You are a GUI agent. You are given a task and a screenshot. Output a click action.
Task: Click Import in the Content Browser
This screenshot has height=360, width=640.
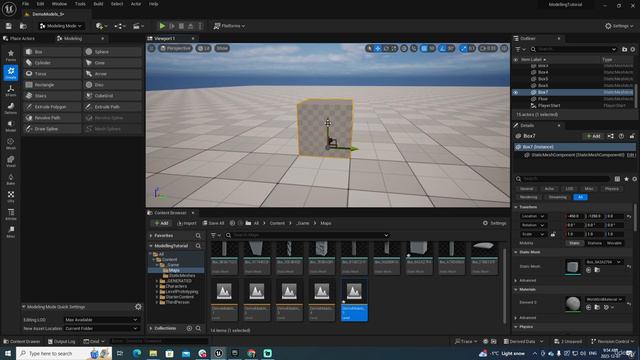pyautogui.click(x=187, y=223)
